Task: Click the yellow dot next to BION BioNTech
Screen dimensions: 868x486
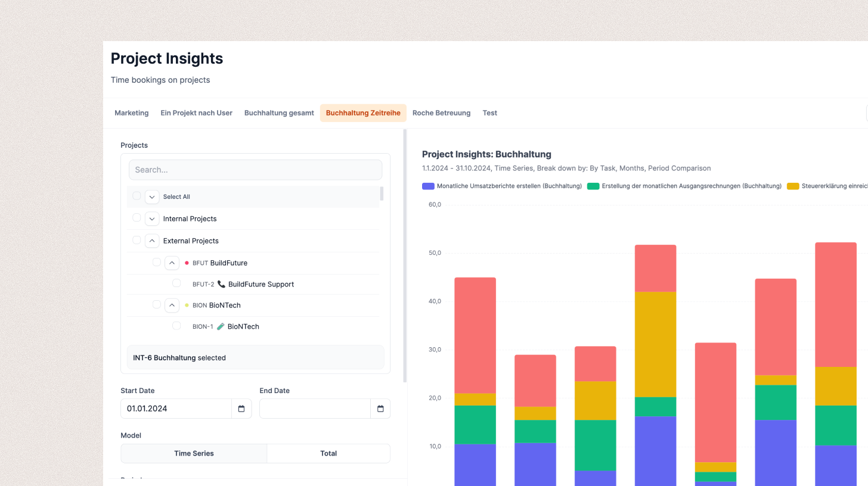Action: 187,305
